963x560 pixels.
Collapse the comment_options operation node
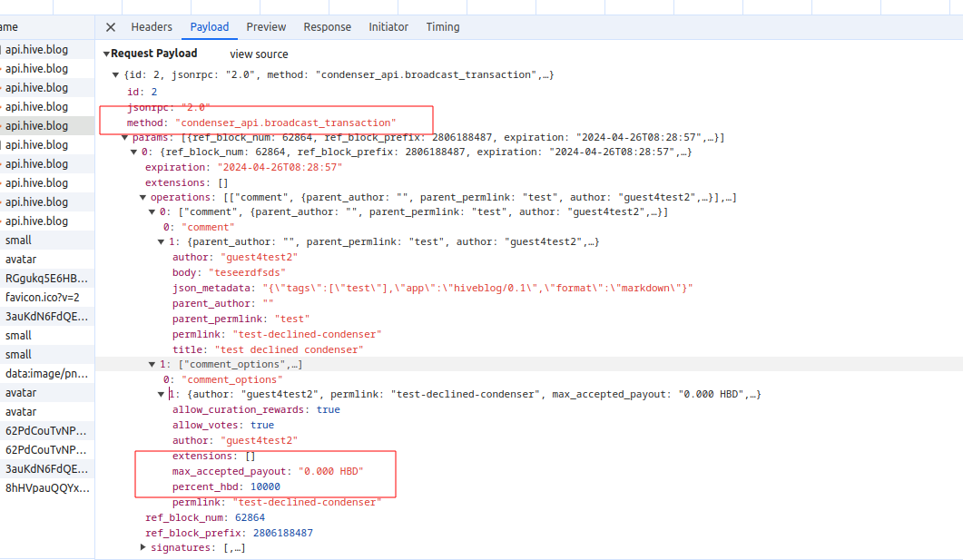[152, 364]
